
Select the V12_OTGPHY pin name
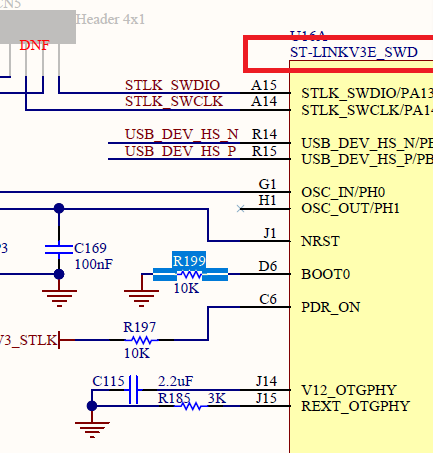tap(349, 390)
